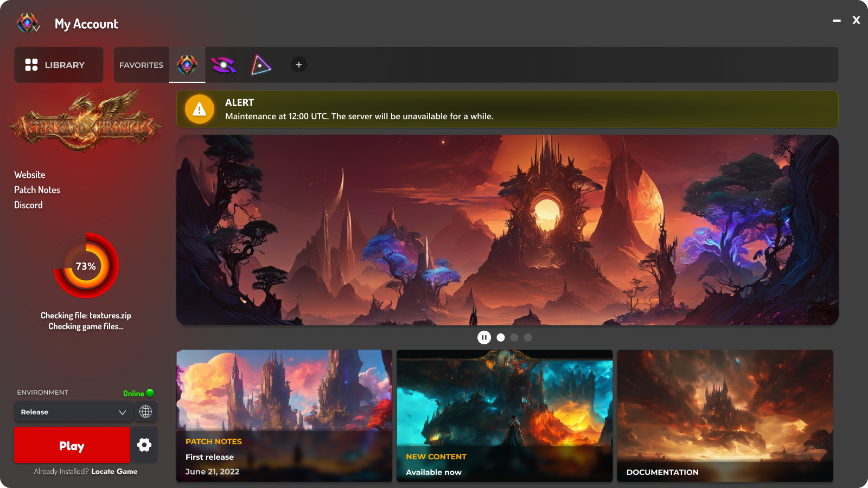This screenshot has width=868, height=488.
Task: Open the purple eye game icon in favorites
Action: (224, 65)
